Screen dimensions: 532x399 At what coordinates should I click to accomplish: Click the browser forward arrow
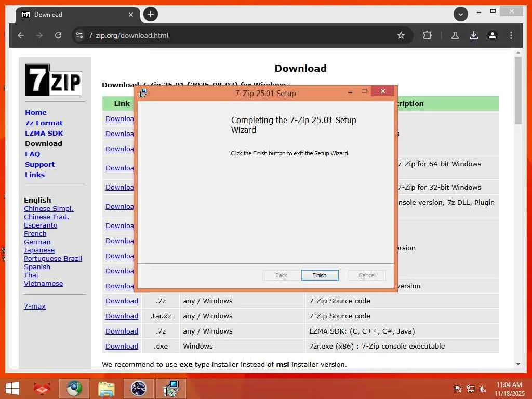tap(39, 35)
